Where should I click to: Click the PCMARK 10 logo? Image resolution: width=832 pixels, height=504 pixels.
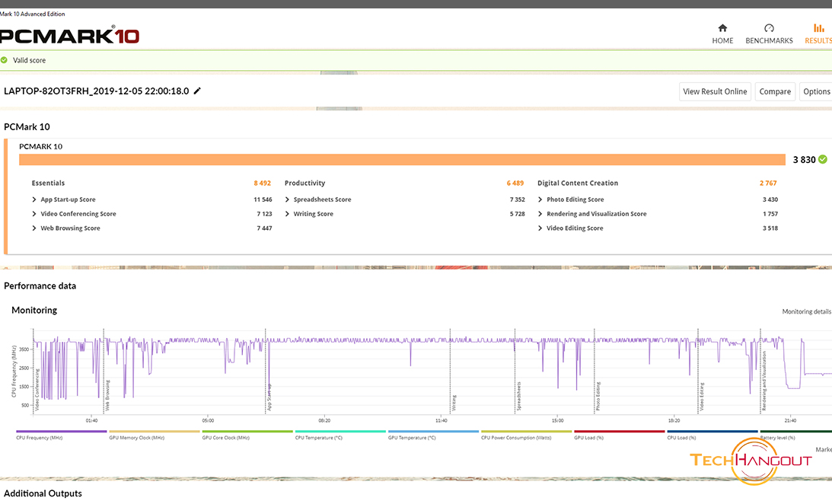69,36
